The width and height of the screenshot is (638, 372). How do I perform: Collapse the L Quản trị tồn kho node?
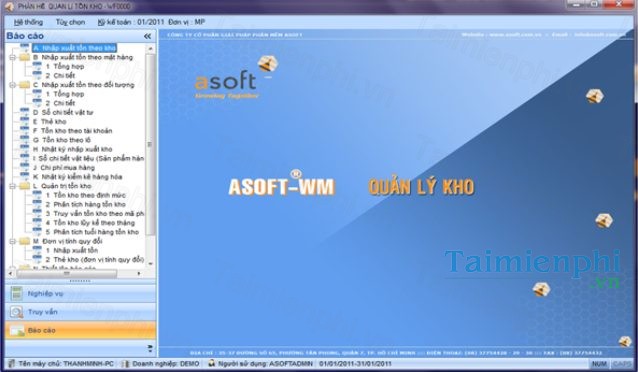(x=12, y=186)
